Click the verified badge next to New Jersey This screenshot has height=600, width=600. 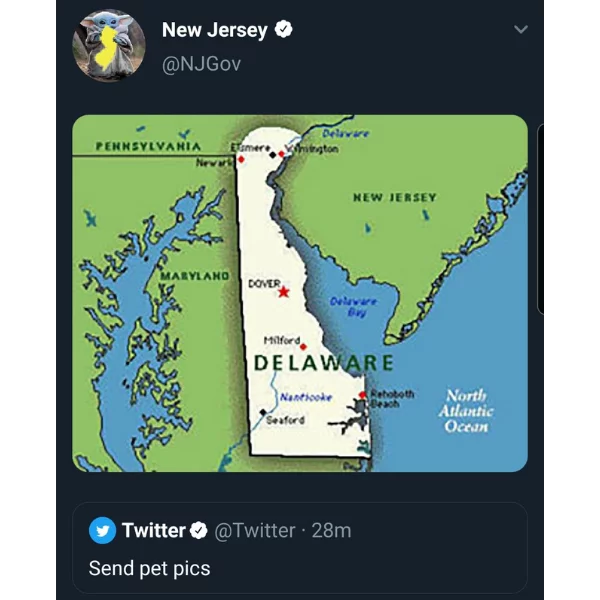coord(284,29)
